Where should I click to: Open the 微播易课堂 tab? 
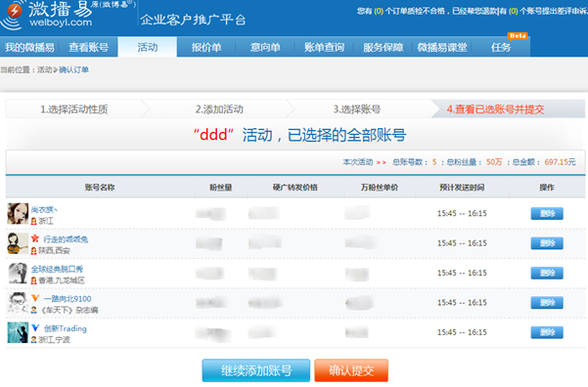[442, 47]
